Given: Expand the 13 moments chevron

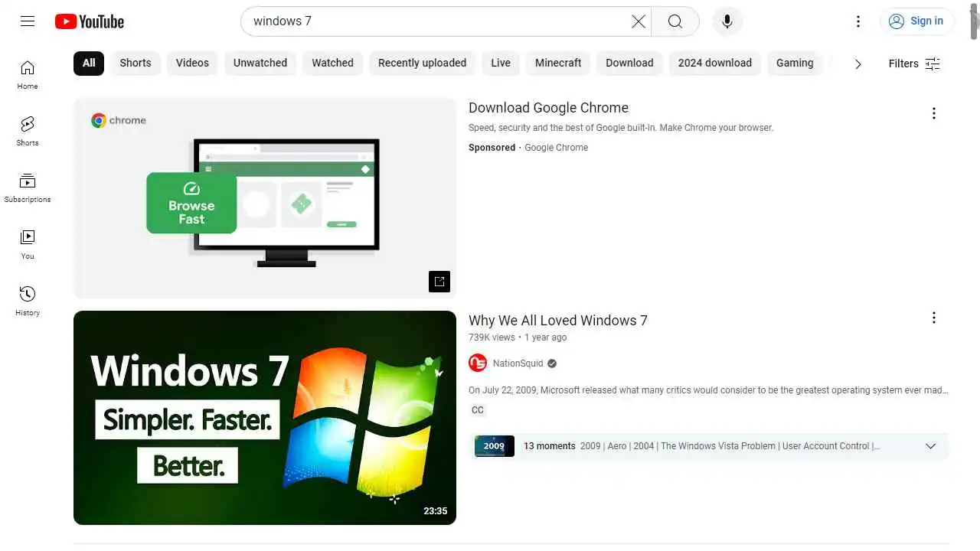Looking at the screenshot, I should click(931, 446).
